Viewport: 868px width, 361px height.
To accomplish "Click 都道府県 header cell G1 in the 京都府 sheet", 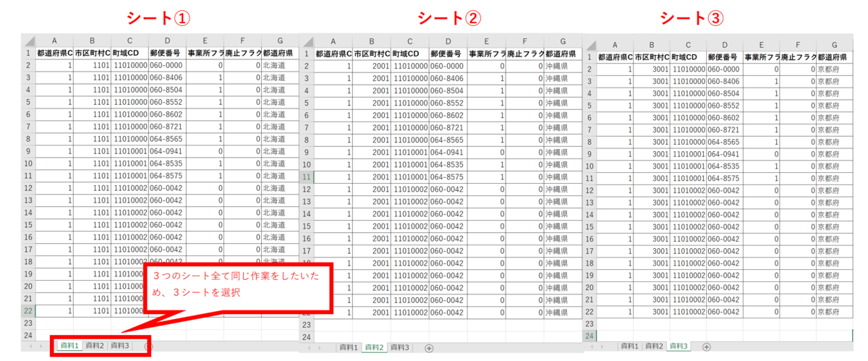I will click(x=835, y=56).
